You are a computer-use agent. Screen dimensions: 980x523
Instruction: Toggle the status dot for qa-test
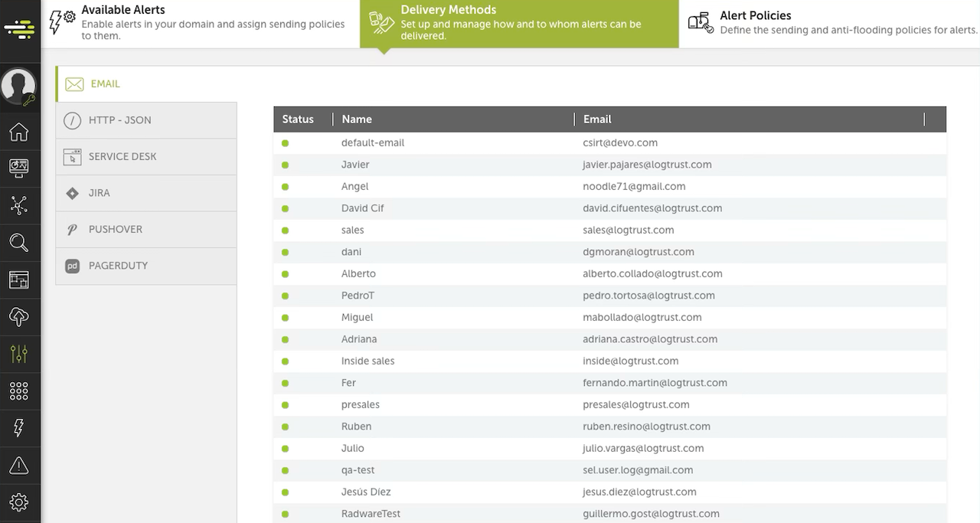286,470
